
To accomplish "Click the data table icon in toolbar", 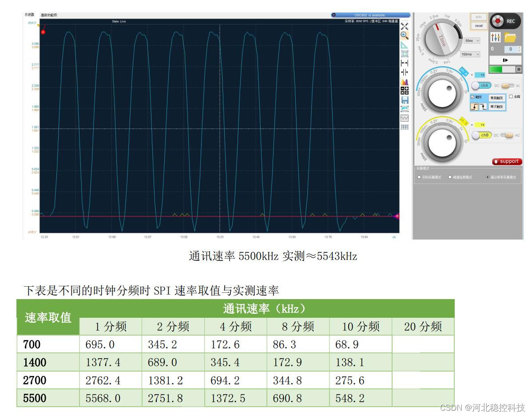I will pos(405,128).
